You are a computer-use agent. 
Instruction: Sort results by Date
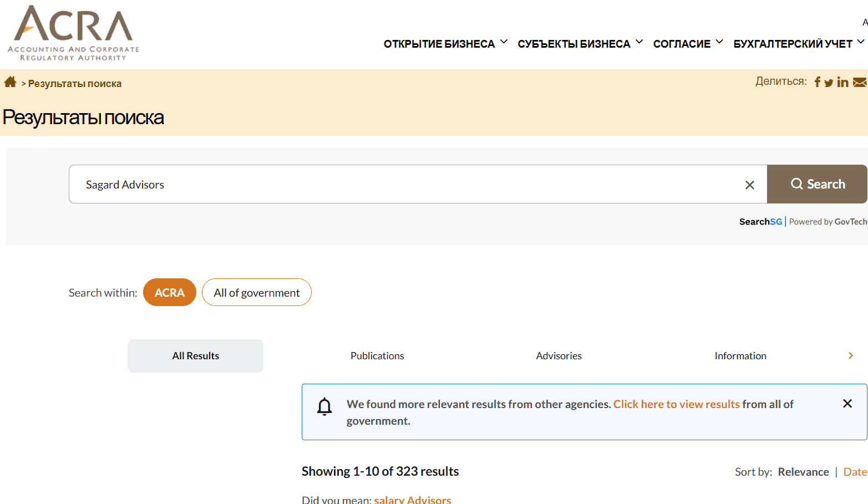pyautogui.click(x=855, y=472)
